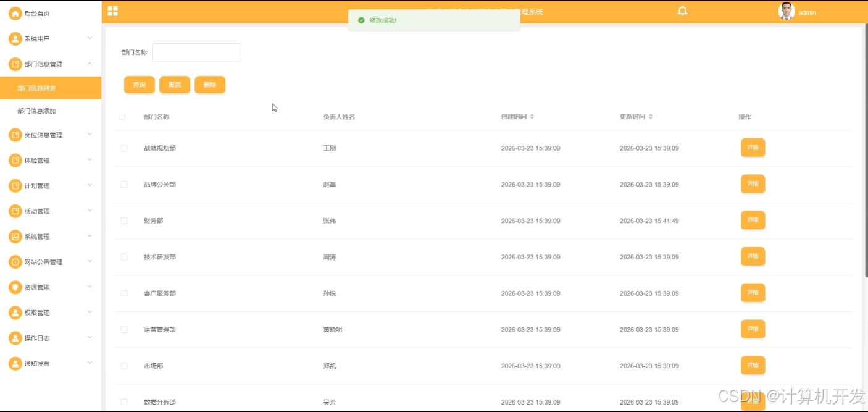This screenshot has height=412, width=868.
Task: Click the 计划管理 sidebar icon
Action: coord(15,186)
